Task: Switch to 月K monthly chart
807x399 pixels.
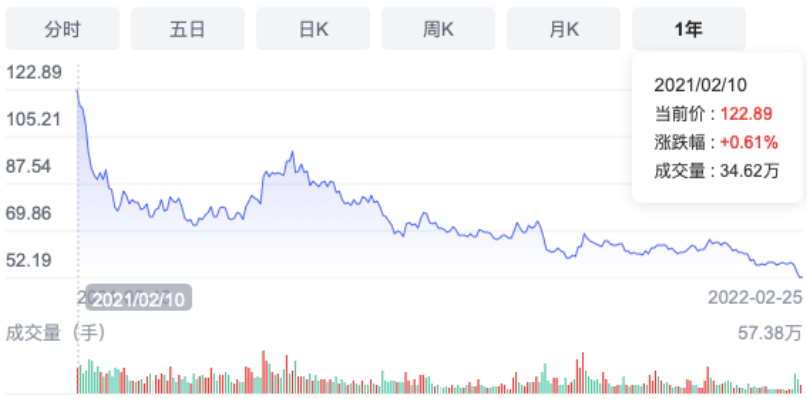Action: point(564,29)
